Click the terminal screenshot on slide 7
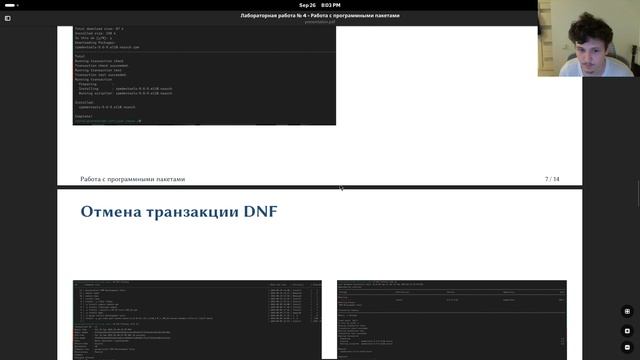This screenshot has width=640, height=360. tap(204, 76)
